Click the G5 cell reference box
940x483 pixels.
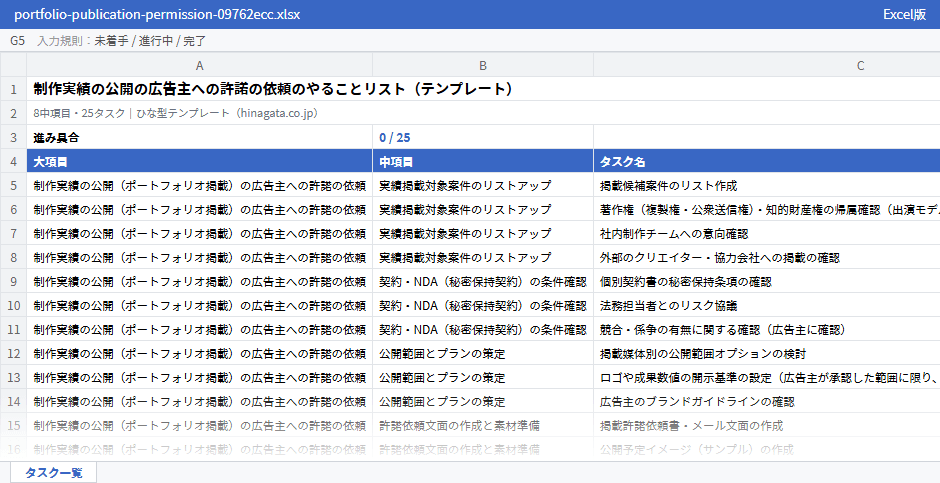(x=17, y=41)
